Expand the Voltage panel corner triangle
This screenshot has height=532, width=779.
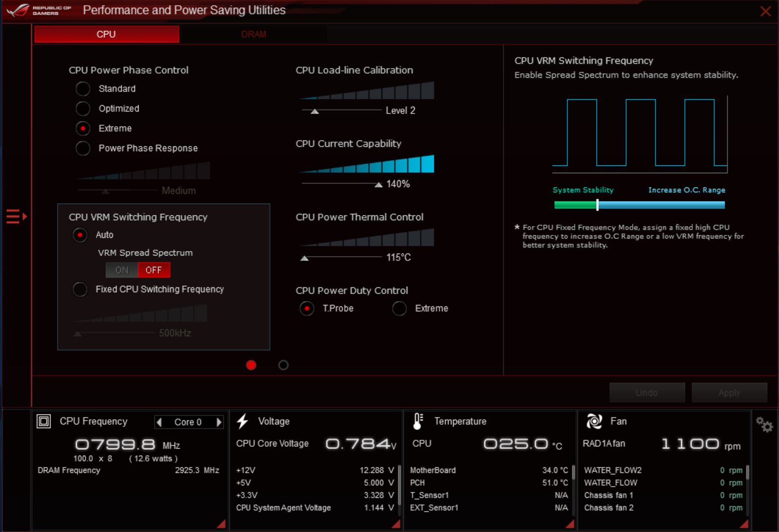coord(396,524)
